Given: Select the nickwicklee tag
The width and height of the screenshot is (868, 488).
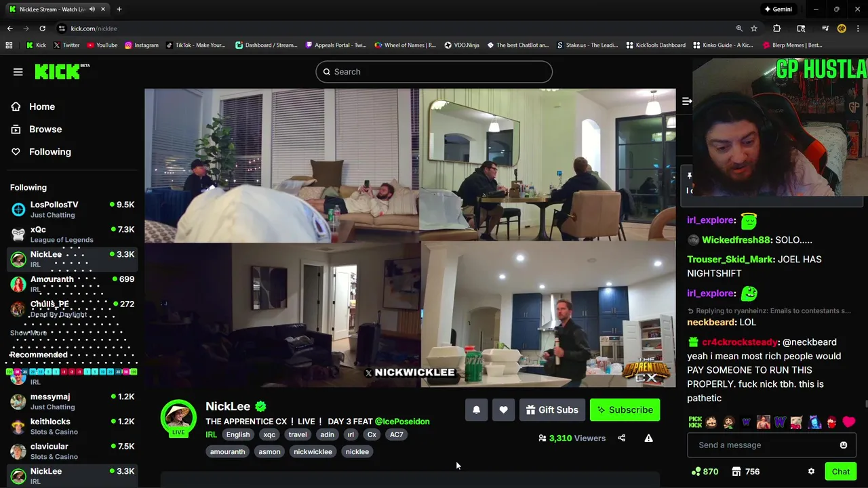Looking at the screenshot, I should click(x=313, y=451).
